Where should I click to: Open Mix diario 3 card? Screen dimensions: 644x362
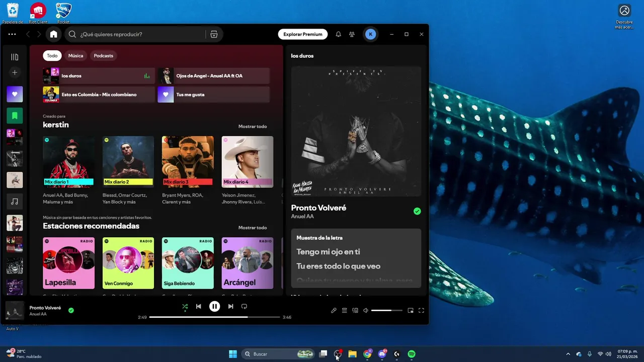click(188, 170)
